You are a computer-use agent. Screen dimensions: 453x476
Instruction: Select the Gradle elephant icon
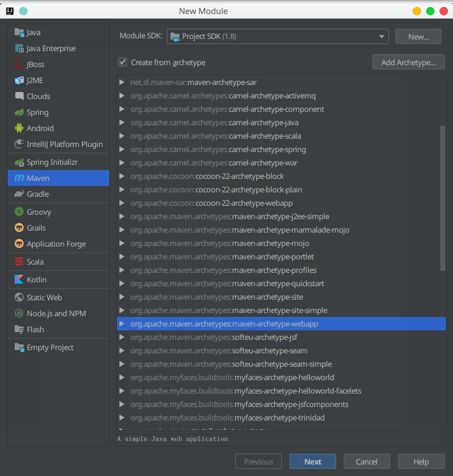click(x=19, y=194)
